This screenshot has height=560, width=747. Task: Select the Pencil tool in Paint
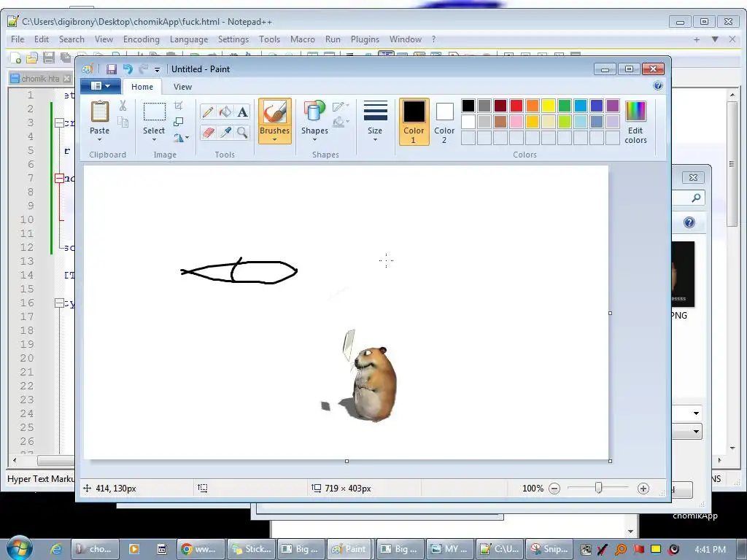point(208,112)
